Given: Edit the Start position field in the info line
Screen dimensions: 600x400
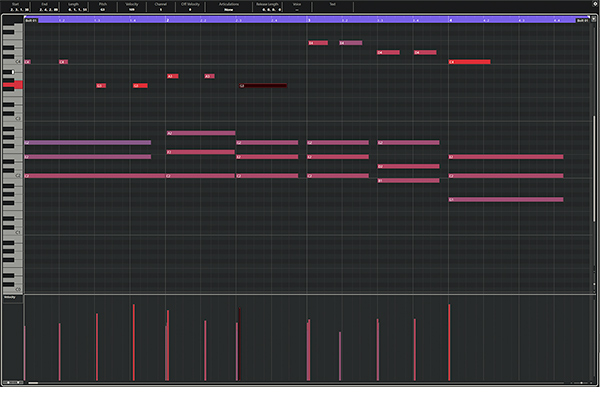Looking at the screenshot, I should [x=15, y=9].
